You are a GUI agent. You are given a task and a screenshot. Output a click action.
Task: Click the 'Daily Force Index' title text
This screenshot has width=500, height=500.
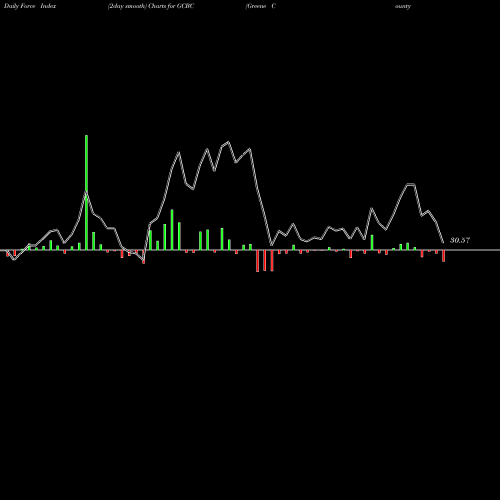(x=30, y=6)
